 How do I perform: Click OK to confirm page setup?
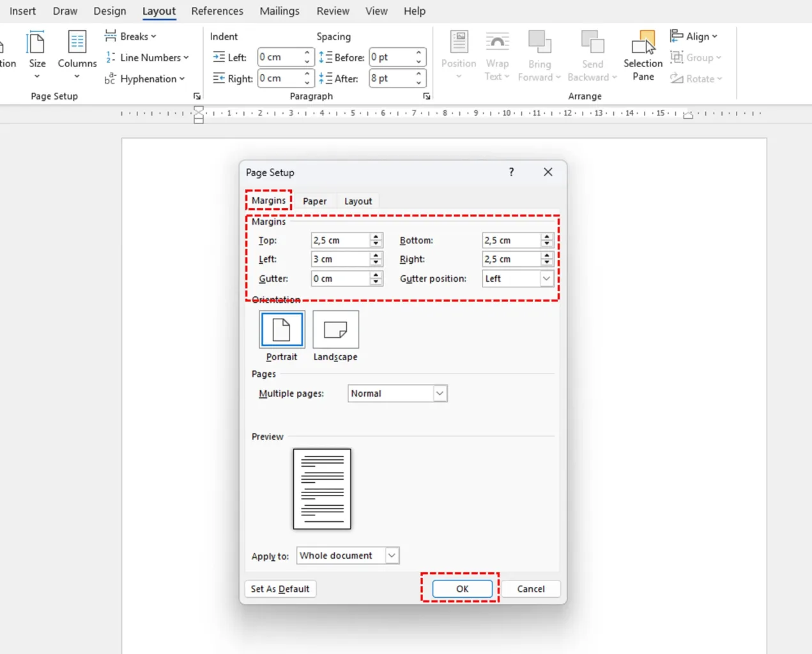[462, 589]
